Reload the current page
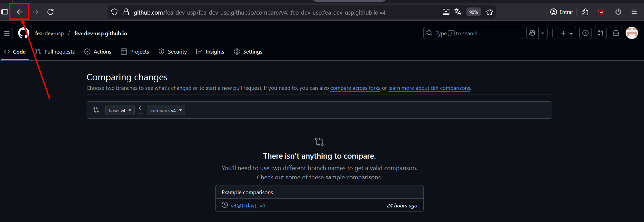The height and width of the screenshot is (222, 644). point(50,12)
